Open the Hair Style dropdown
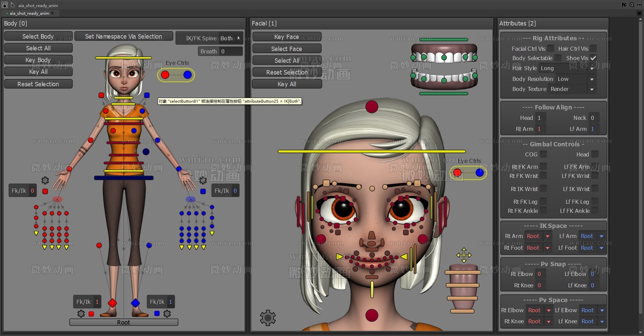Image resolution: width=644 pixels, height=336 pixels. coord(592,68)
